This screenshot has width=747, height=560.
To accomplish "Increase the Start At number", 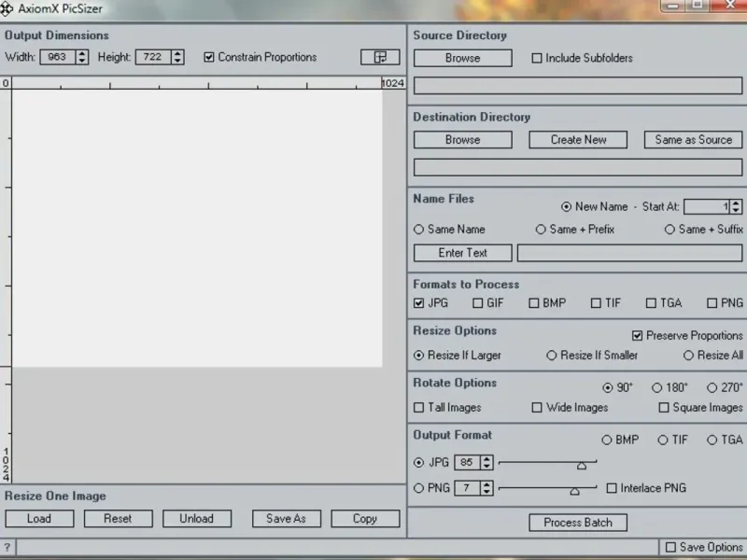I will [x=736, y=203].
